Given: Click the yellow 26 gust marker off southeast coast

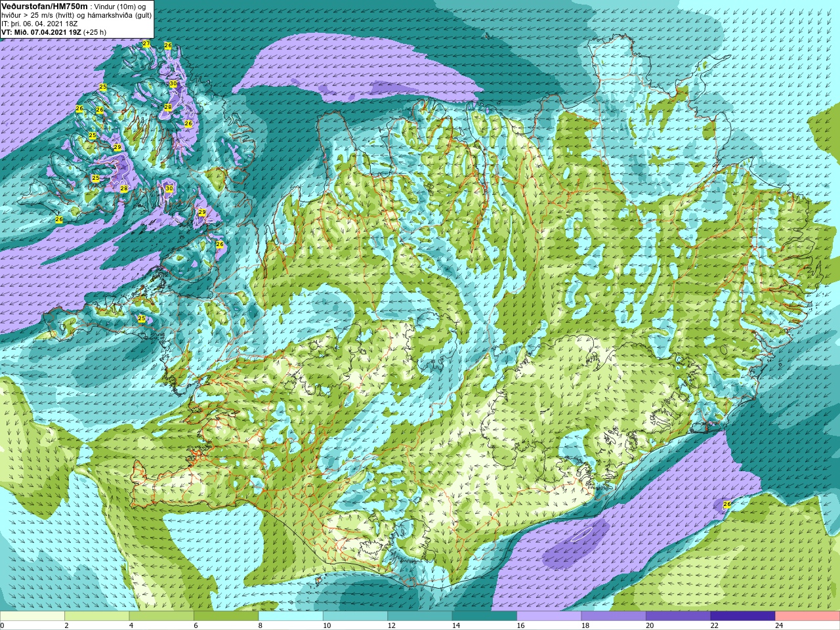Looking at the screenshot, I should point(726,504).
